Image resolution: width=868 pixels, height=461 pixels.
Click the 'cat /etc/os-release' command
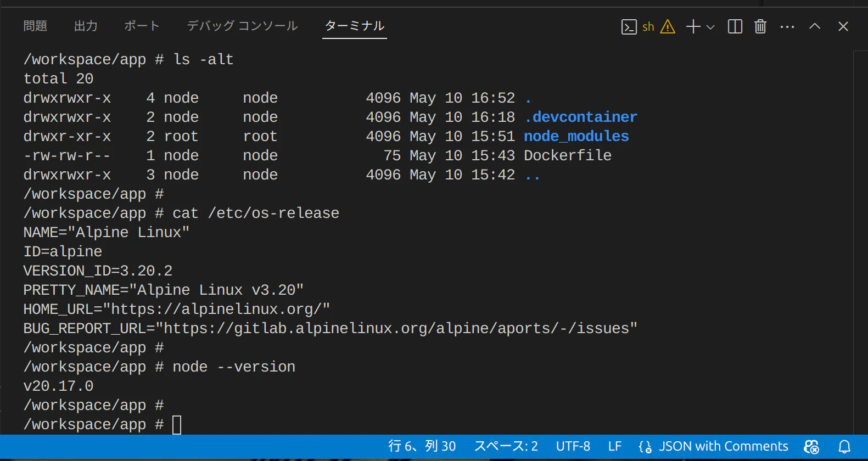[x=256, y=213]
